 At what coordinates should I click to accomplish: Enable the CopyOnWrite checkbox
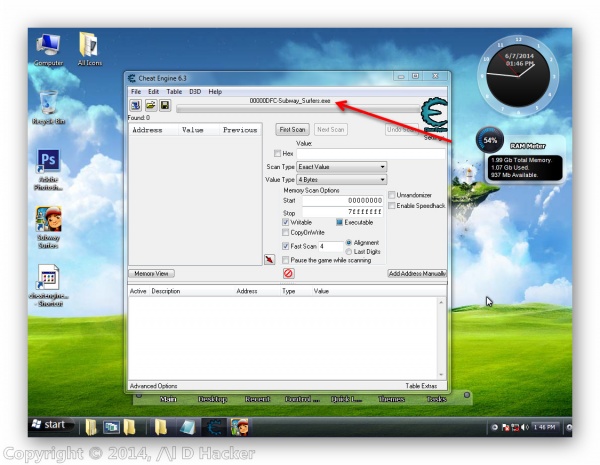tap(285, 232)
